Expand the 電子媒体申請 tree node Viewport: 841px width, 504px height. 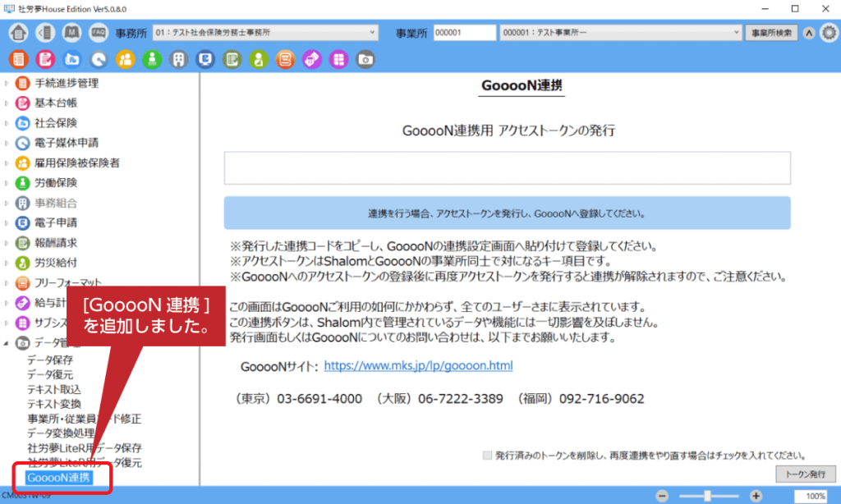point(7,143)
